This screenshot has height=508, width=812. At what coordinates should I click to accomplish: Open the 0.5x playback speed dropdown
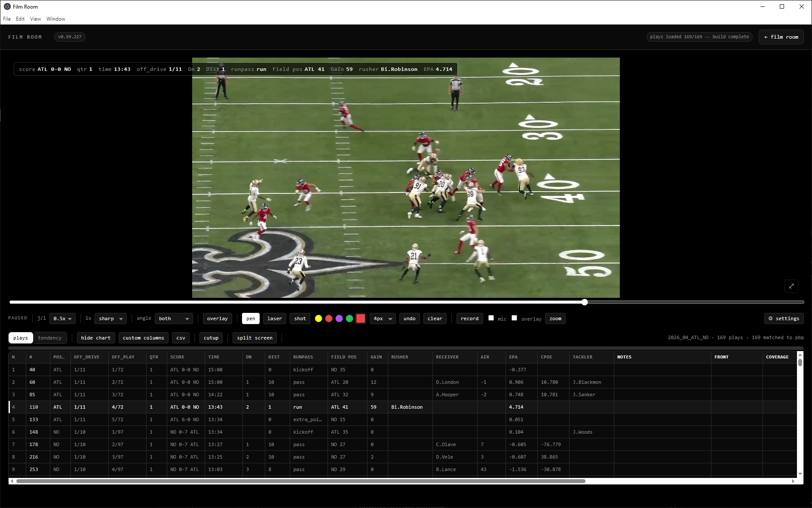[x=63, y=318]
